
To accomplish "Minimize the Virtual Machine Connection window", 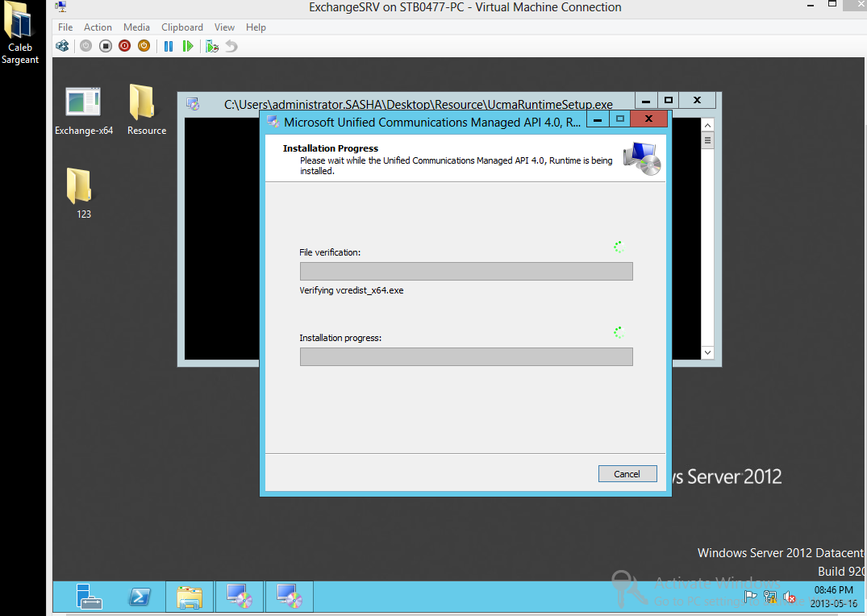I will click(811, 5).
